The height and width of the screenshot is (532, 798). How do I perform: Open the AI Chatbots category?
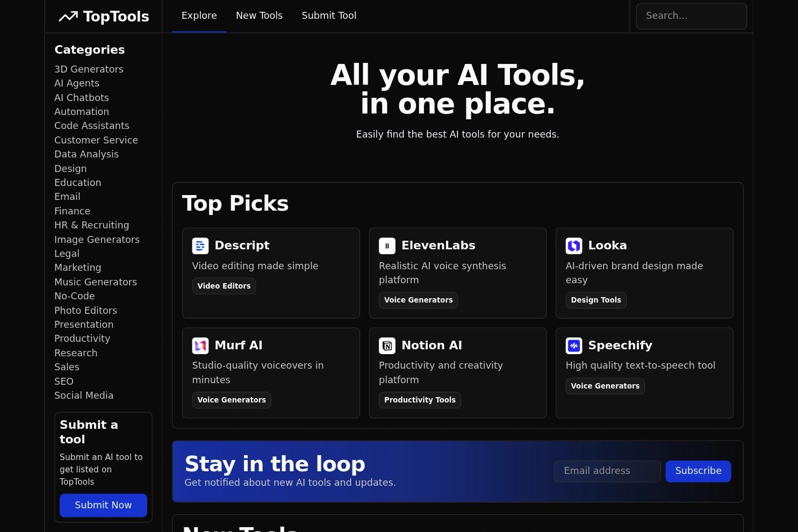82,98
